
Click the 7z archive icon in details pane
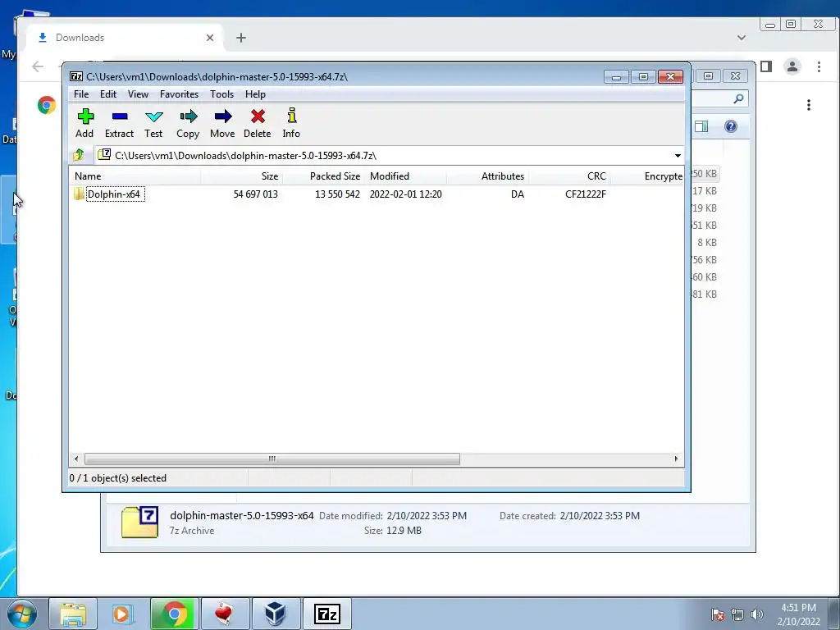[x=139, y=522]
